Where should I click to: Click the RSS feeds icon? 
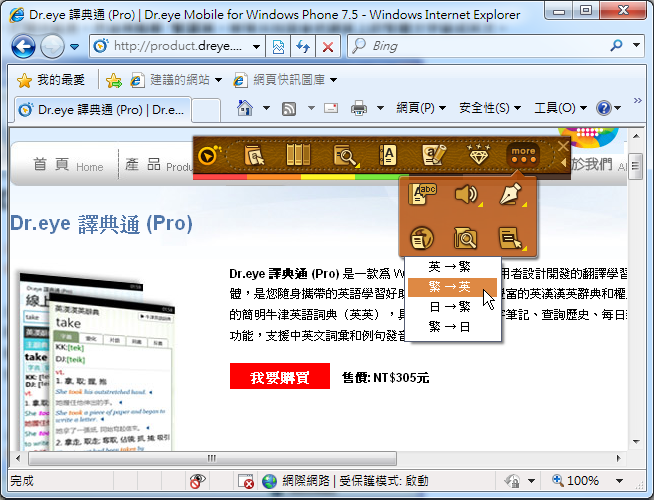289,109
